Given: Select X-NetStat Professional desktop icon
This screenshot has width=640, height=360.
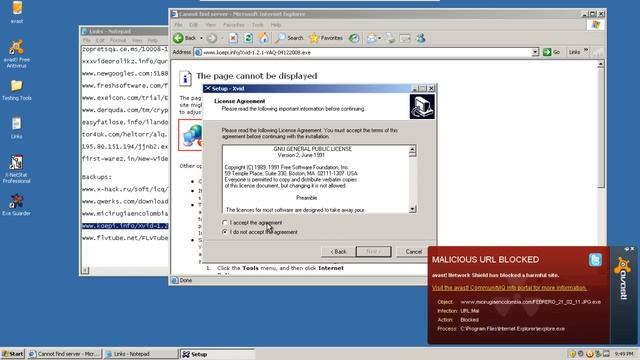Looking at the screenshot, I should 16,169.
